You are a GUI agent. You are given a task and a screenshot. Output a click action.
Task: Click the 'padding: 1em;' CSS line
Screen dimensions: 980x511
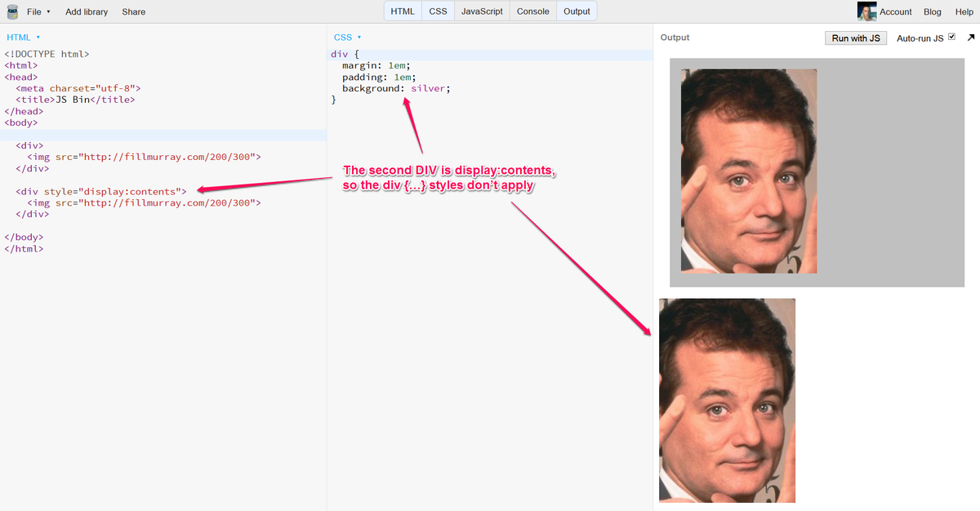[x=379, y=77]
